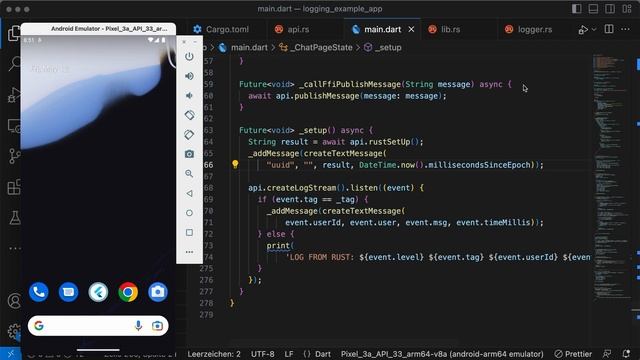
Task: Launch the Phone app in emulator
Action: click(x=39, y=292)
